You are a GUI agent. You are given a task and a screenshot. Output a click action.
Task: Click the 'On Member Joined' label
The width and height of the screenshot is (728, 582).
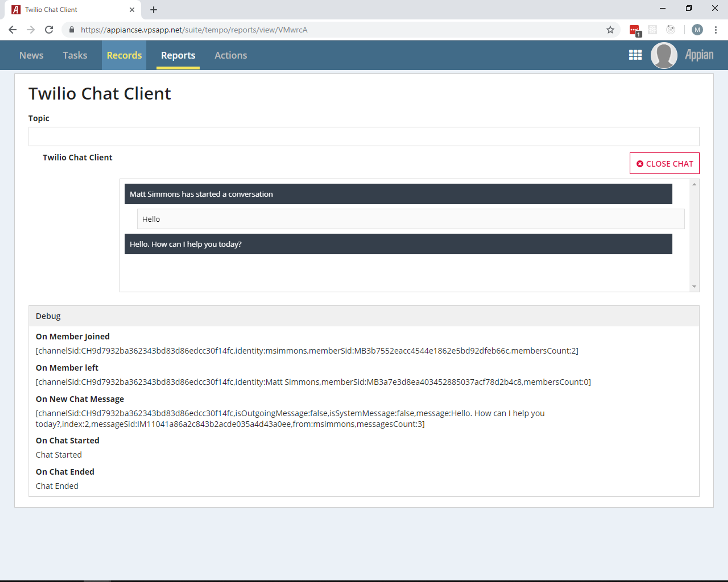coord(73,336)
